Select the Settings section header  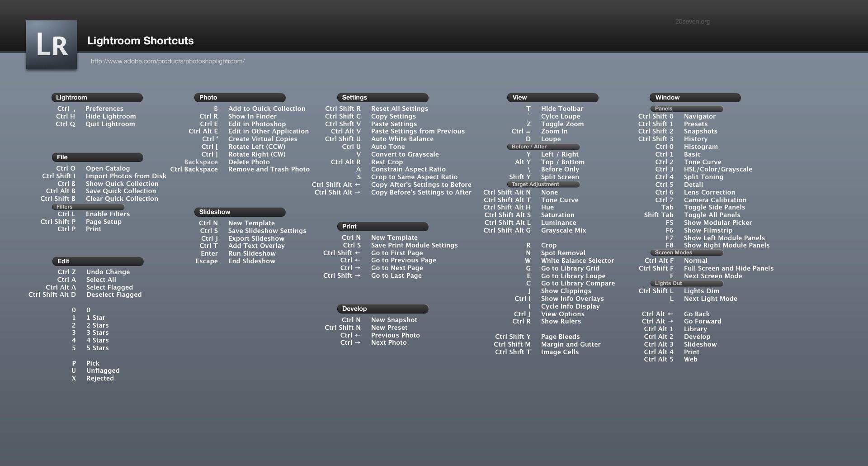point(383,98)
